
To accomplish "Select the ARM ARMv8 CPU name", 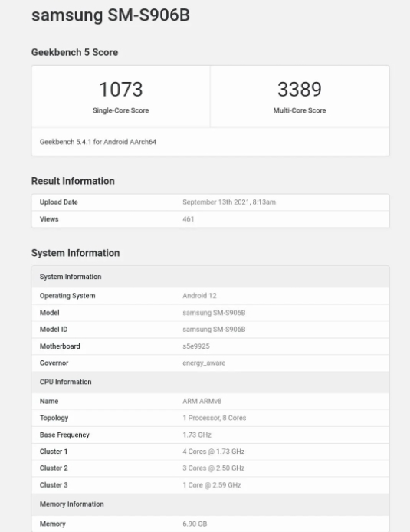I will [202, 401].
